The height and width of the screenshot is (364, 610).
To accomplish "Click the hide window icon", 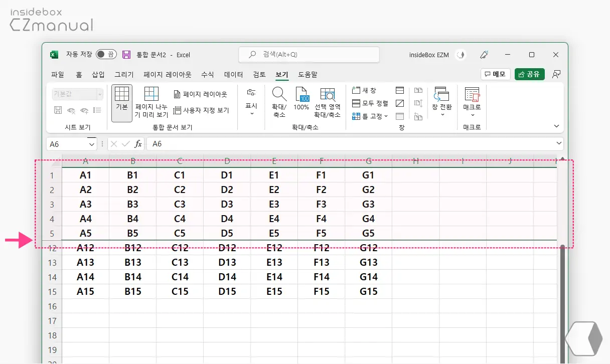I will click(400, 103).
